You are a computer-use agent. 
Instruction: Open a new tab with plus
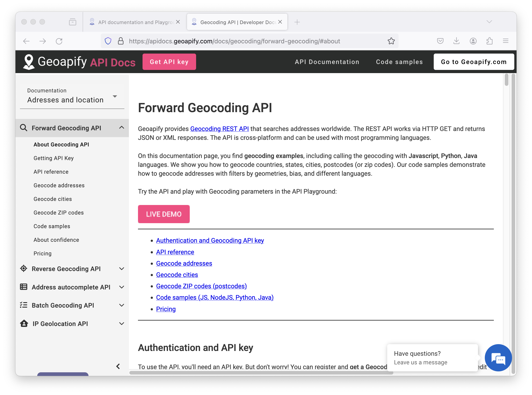click(x=297, y=22)
